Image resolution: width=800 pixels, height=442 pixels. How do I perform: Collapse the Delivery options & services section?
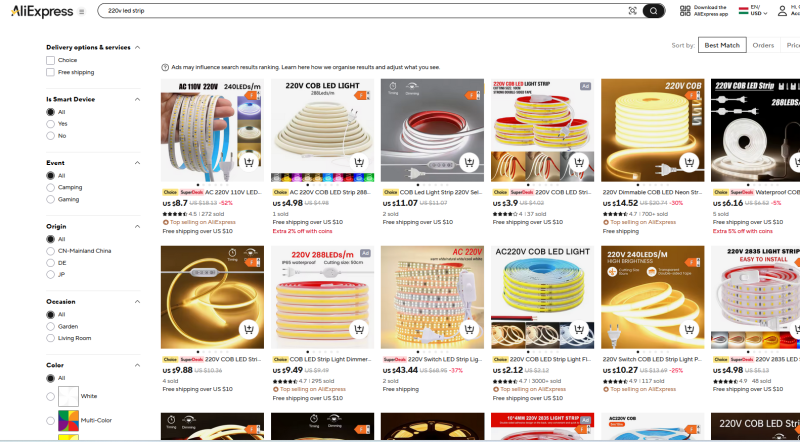click(x=137, y=47)
